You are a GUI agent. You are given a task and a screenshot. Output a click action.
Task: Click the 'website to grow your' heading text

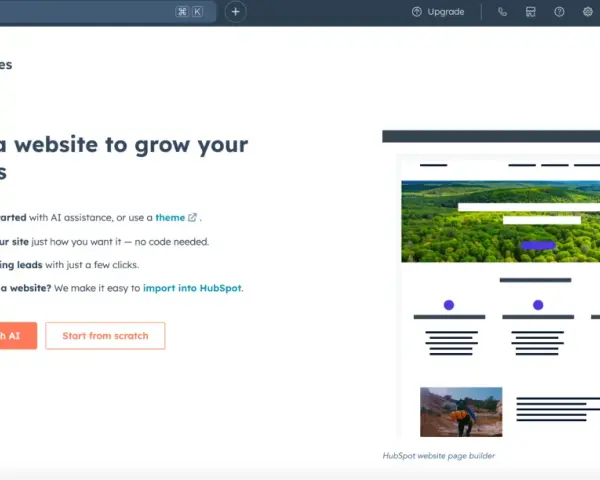[131, 145]
